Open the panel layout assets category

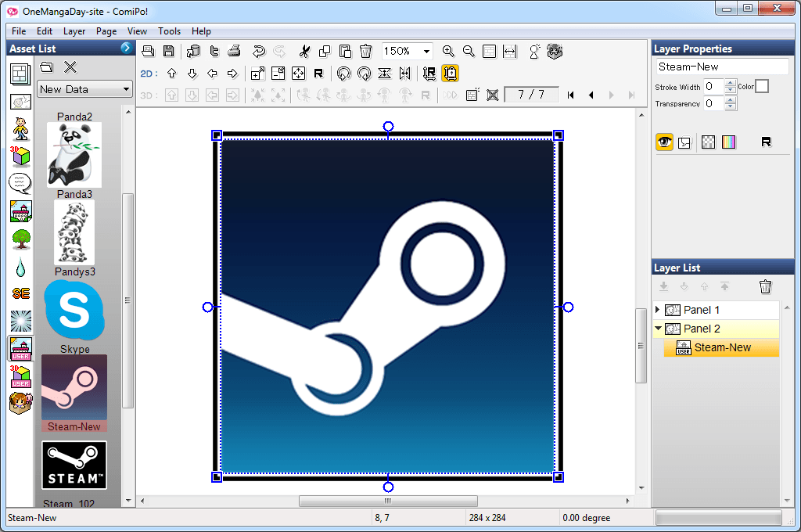click(x=20, y=74)
